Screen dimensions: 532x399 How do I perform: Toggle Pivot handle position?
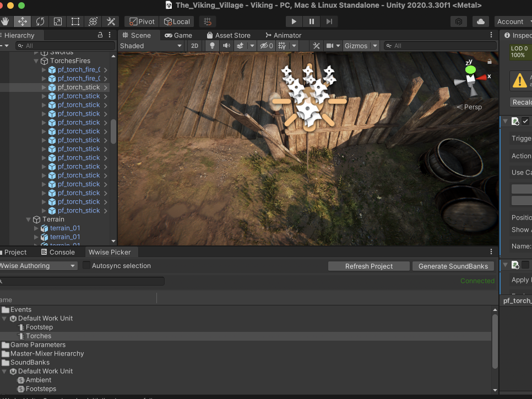click(x=142, y=21)
